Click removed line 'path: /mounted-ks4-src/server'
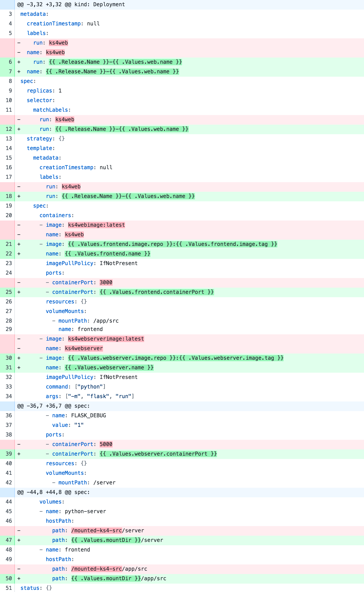Viewport: 364px width, 592px height. pos(189,531)
